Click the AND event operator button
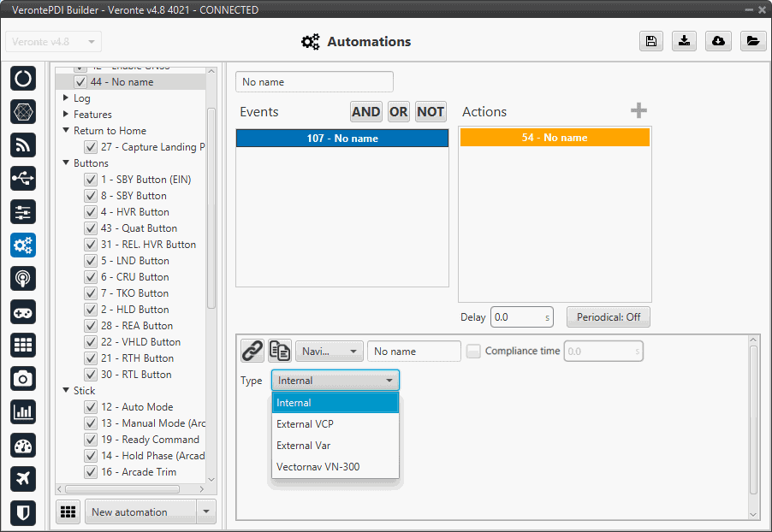Viewport: 772px width, 532px height. pyautogui.click(x=365, y=112)
